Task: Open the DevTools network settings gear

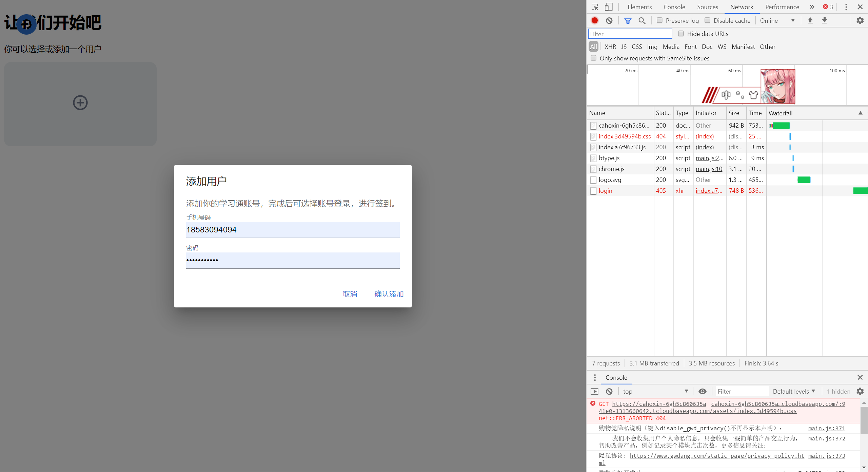Action: tap(860, 20)
